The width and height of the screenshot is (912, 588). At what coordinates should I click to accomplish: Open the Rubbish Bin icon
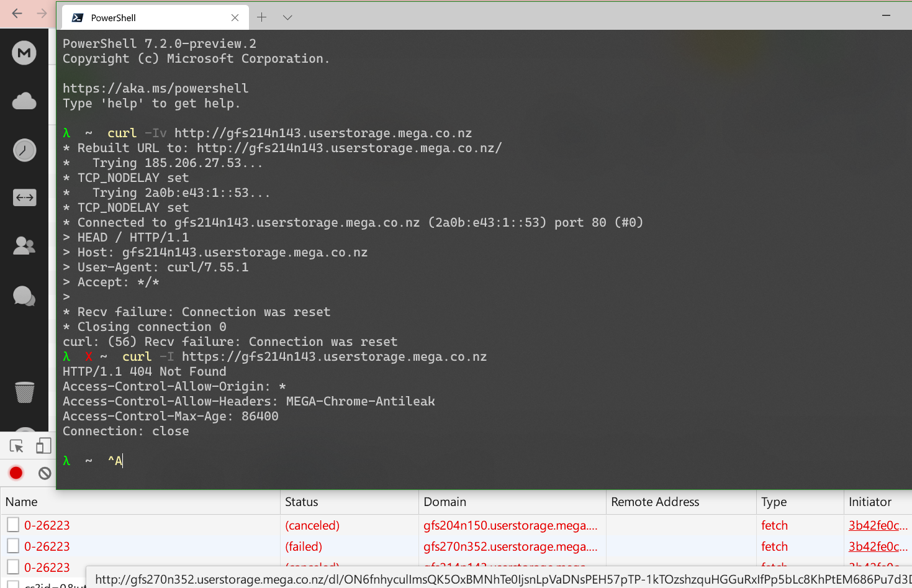pyautogui.click(x=24, y=392)
